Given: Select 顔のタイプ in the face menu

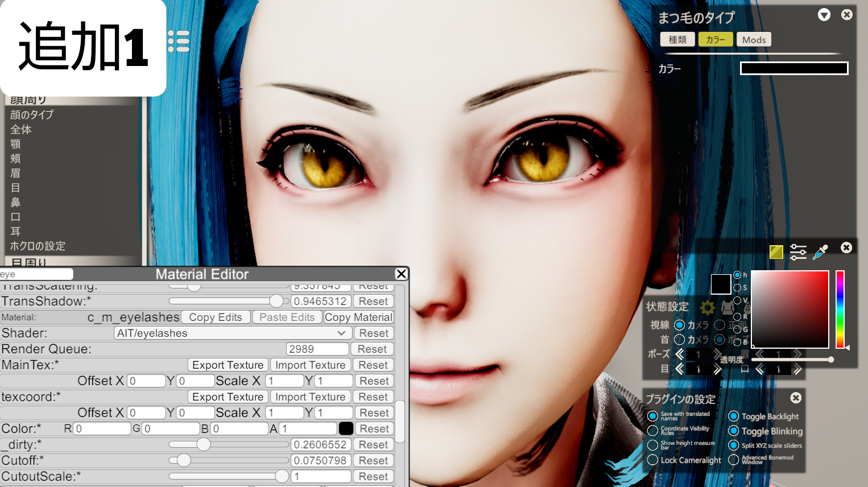Looking at the screenshot, I should point(32,114).
